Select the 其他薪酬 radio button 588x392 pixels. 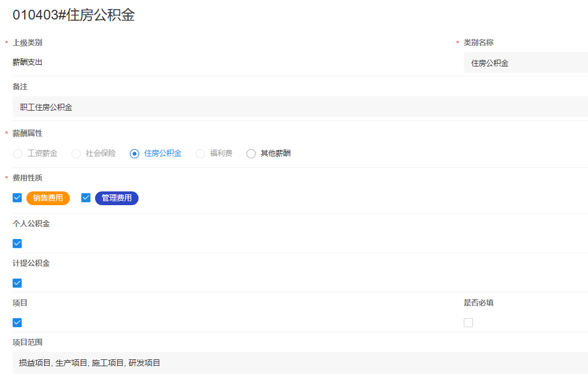pos(251,153)
